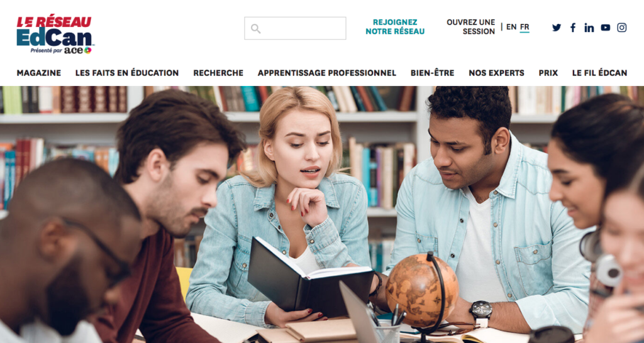This screenshot has width=644, height=343.
Task: Click the magnifying glass search icon
Action: (x=255, y=29)
